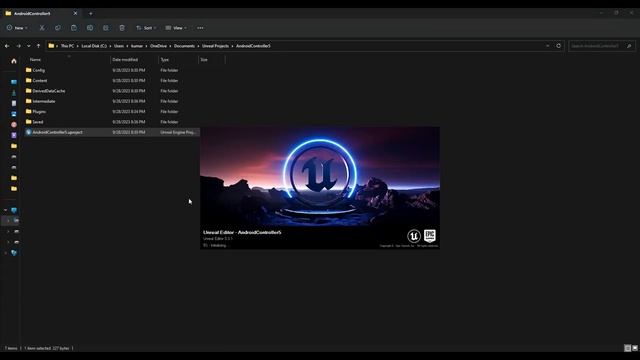The image size is (640, 360).
Task: Click the search magnifier icon
Action: 629,46
